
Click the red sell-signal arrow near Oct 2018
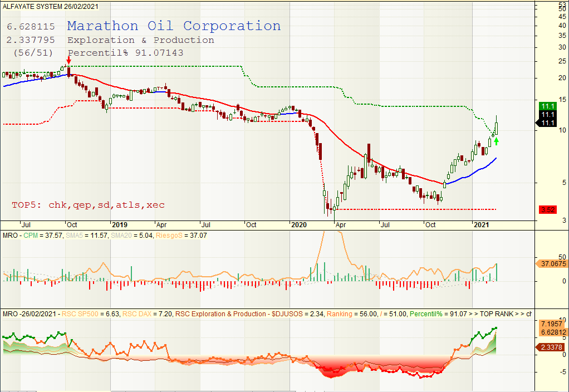[68, 60]
